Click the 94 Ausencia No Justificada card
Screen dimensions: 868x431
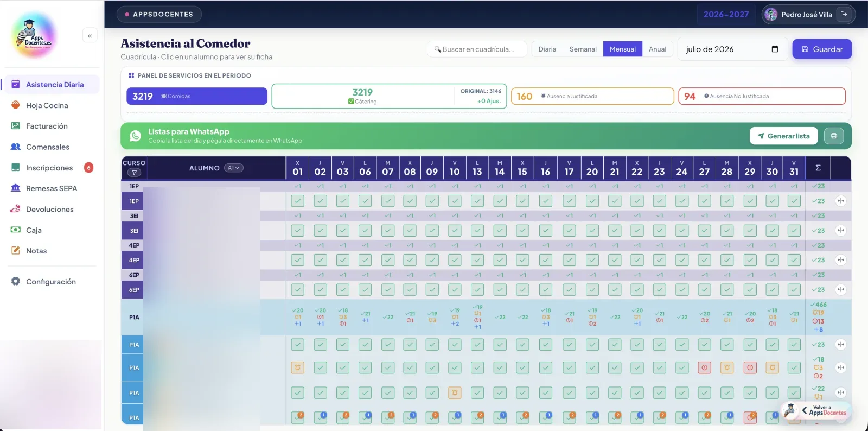[762, 96]
